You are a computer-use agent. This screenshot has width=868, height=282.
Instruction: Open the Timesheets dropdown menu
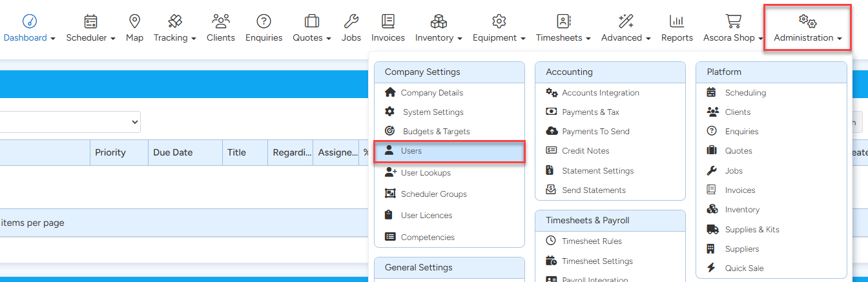(563, 37)
